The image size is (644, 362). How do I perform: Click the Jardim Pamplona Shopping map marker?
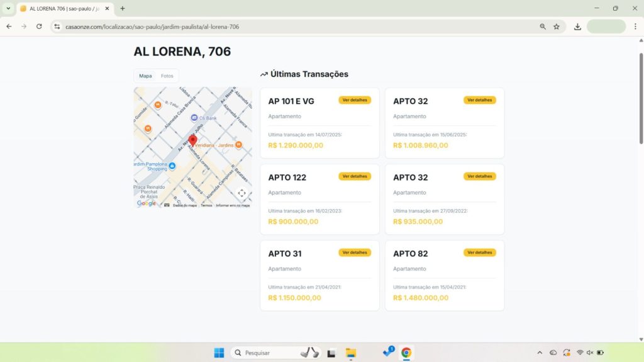tap(172, 166)
